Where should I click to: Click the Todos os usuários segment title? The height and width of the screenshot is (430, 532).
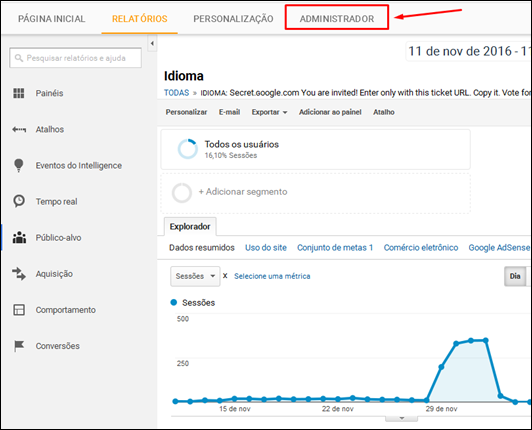pos(242,144)
